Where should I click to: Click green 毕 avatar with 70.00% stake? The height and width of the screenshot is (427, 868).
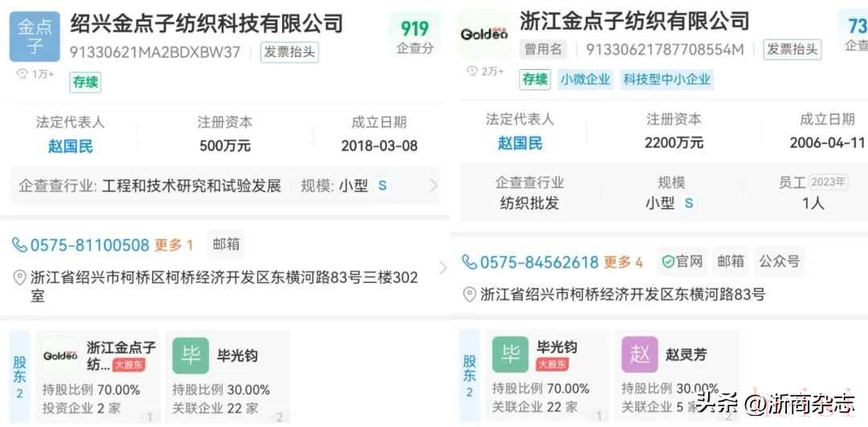[510, 355]
